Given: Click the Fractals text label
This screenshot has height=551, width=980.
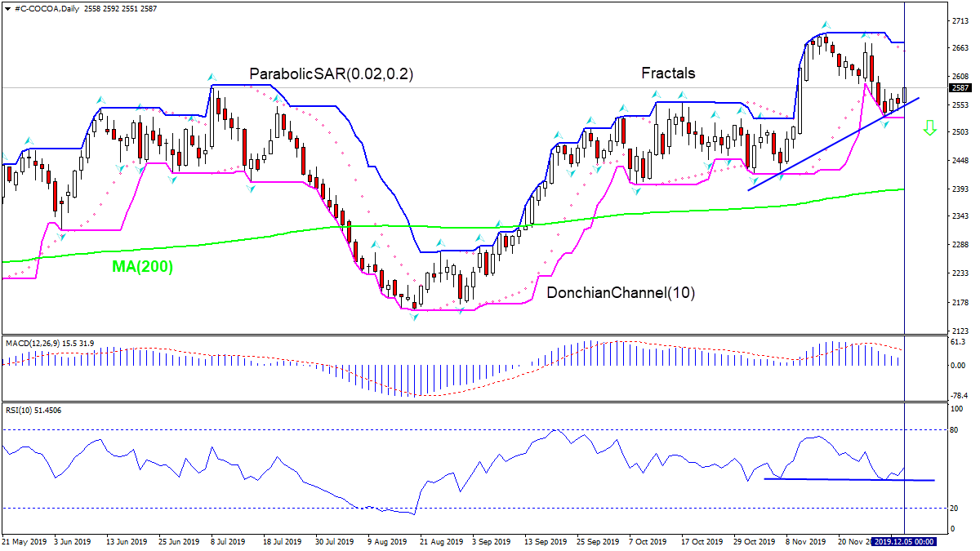Looking at the screenshot, I should point(668,73).
